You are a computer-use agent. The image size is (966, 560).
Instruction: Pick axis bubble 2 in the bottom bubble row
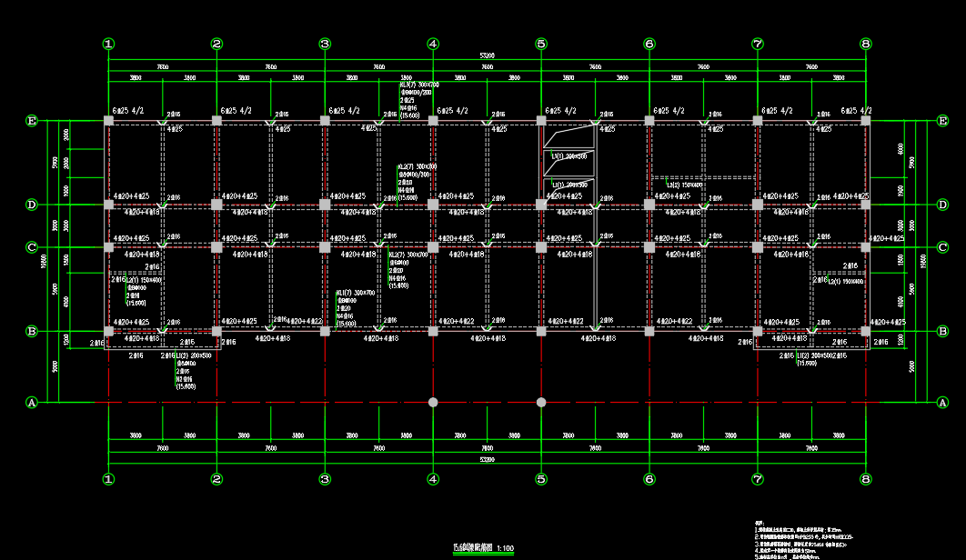tap(216, 479)
